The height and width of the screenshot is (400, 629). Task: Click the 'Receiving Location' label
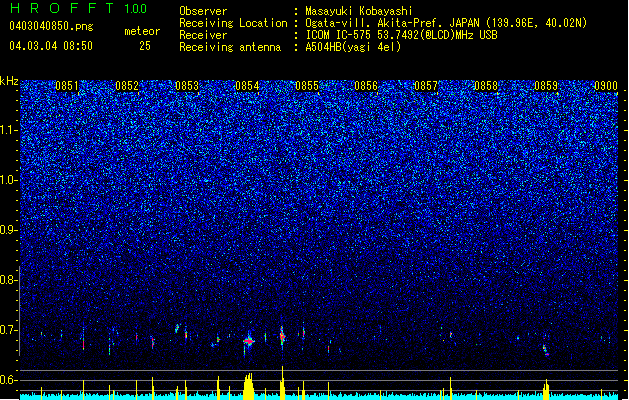tap(233, 23)
